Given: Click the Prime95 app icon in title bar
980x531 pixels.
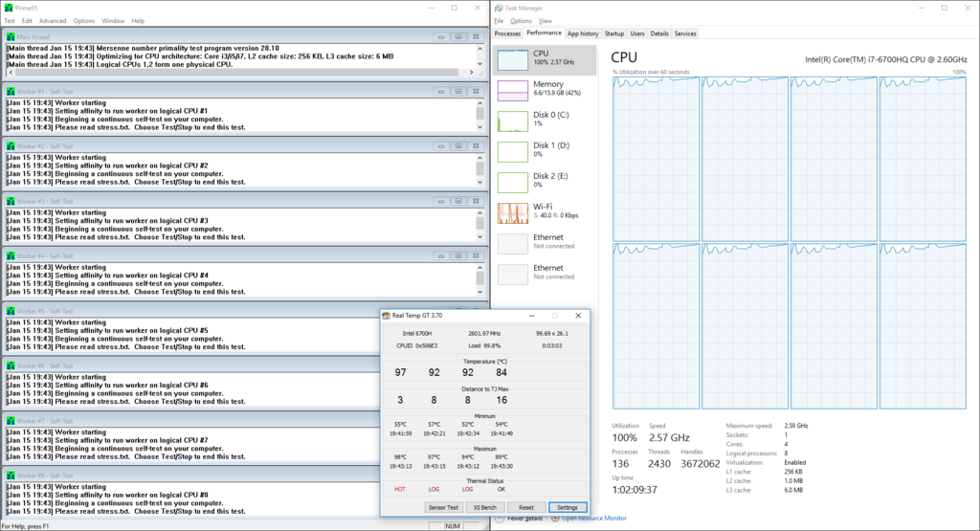Looking at the screenshot, I should pyautogui.click(x=8, y=8).
